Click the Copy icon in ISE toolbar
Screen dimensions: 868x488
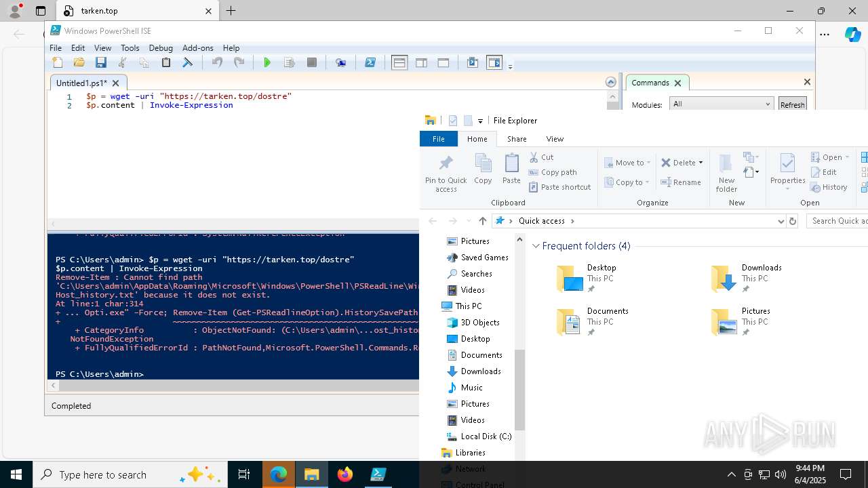click(144, 62)
